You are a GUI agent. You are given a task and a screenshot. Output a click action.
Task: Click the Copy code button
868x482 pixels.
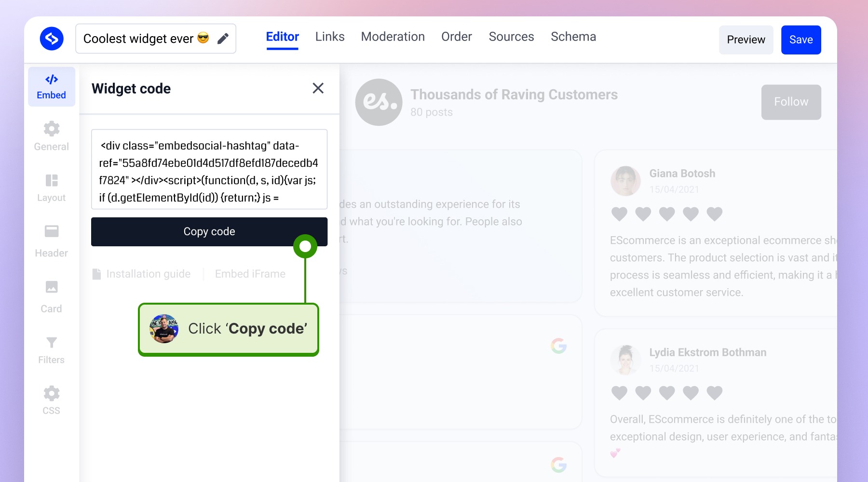pyautogui.click(x=209, y=232)
